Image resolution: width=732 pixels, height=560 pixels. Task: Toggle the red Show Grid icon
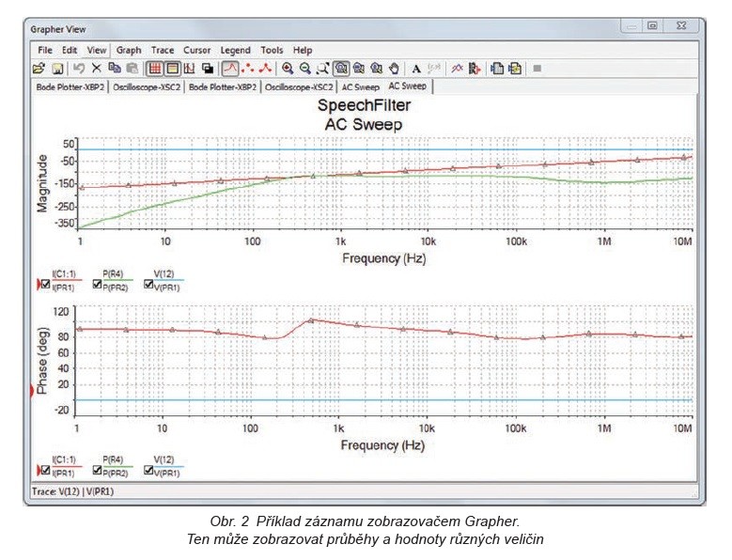tap(154, 69)
